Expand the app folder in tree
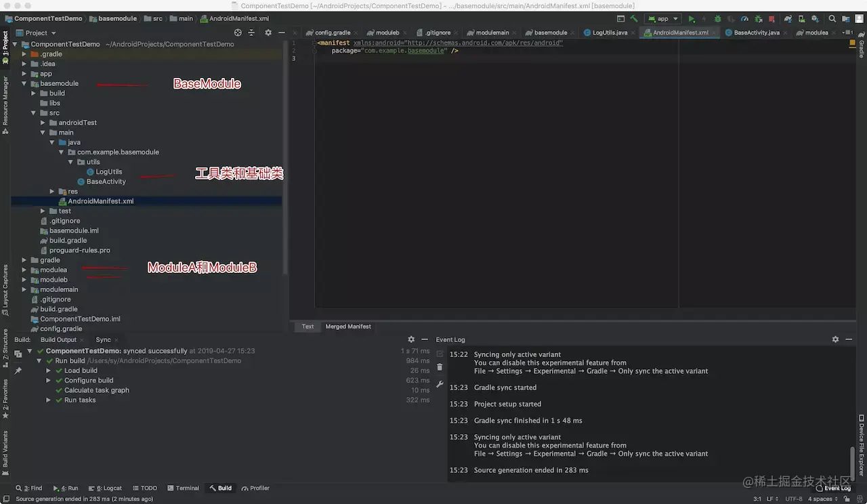 pyautogui.click(x=24, y=74)
